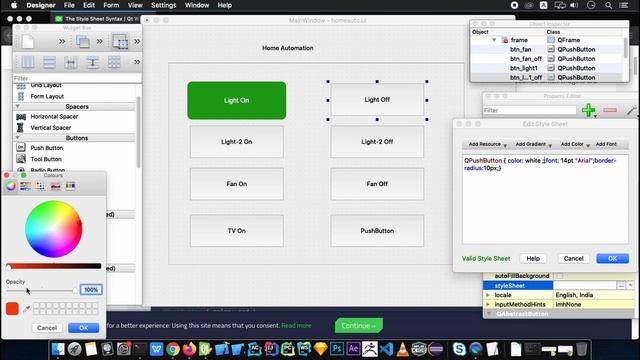This screenshot has height=360, width=640.
Task: Expand the inputMethodHints property
Action: [487, 304]
